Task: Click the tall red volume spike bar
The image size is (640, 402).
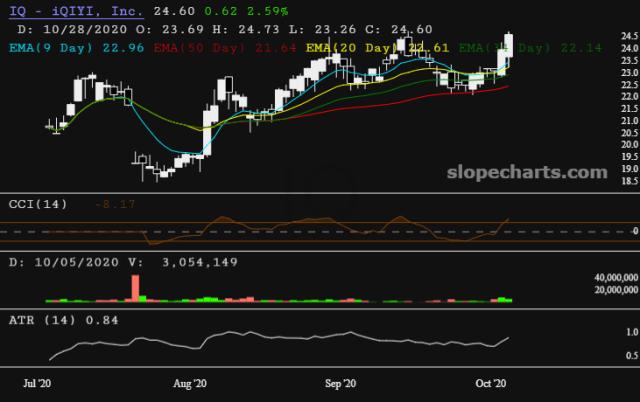Action: pyautogui.click(x=135, y=288)
